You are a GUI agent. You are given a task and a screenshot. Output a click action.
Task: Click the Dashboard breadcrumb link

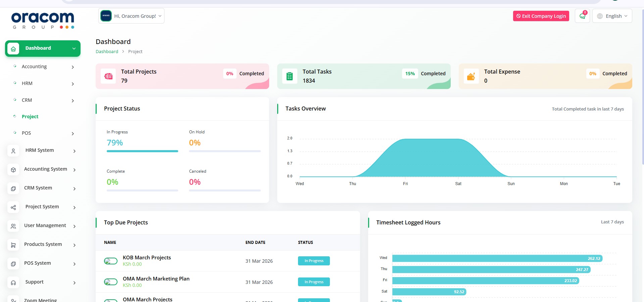(107, 51)
